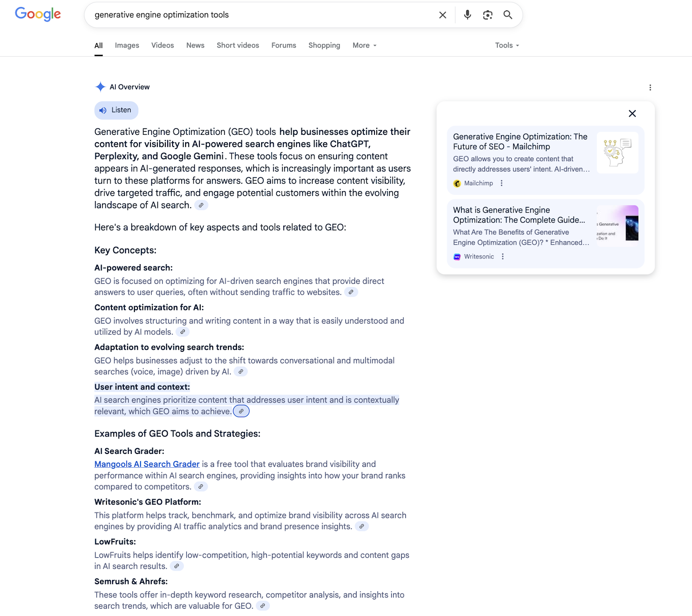Click link icon after 'in AI search results.'
Screen dimensions: 692x616
tap(176, 566)
